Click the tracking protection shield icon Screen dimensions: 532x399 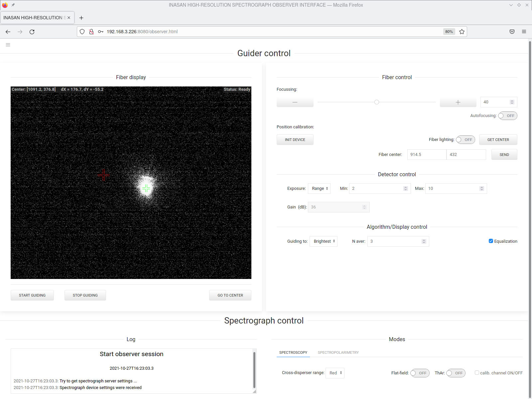[x=82, y=32]
